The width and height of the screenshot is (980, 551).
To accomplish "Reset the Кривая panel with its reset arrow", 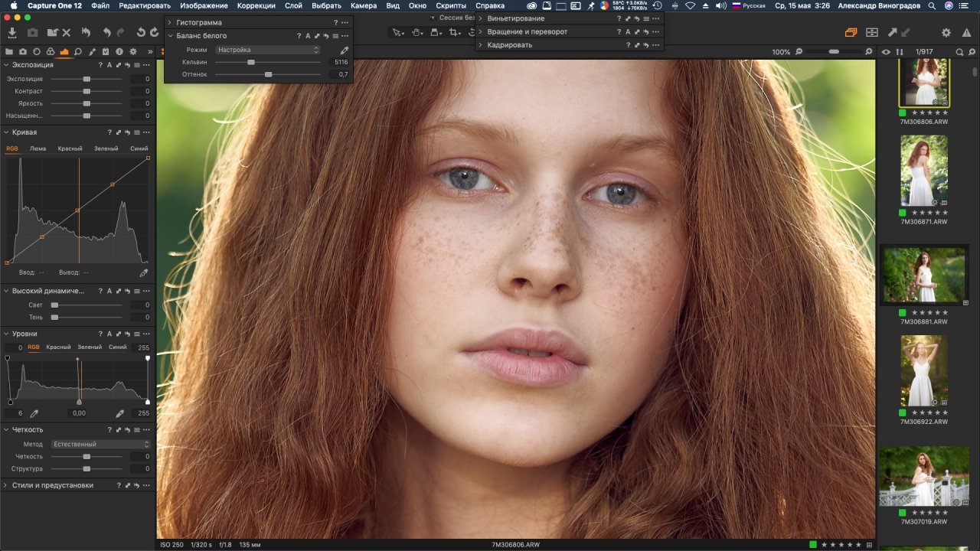I will (x=128, y=132).
